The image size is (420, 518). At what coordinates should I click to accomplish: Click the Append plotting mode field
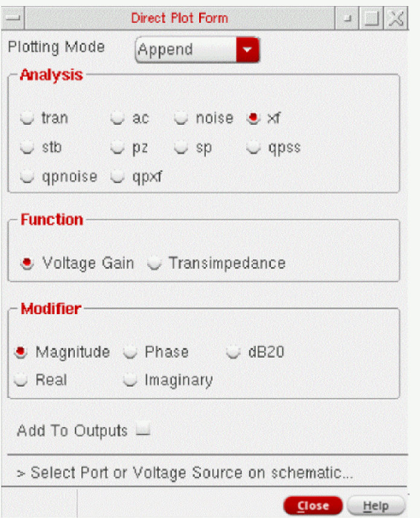[x=186, y=49]
